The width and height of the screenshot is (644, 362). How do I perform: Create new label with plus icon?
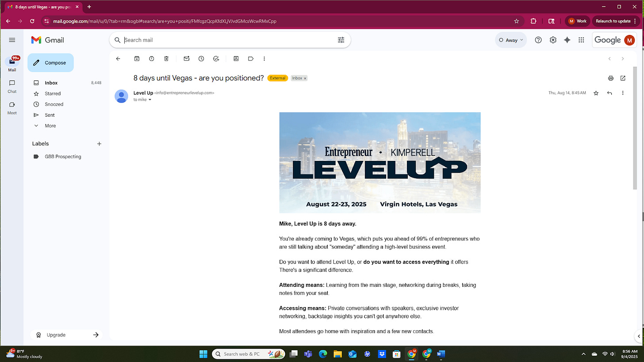point(99,144)
